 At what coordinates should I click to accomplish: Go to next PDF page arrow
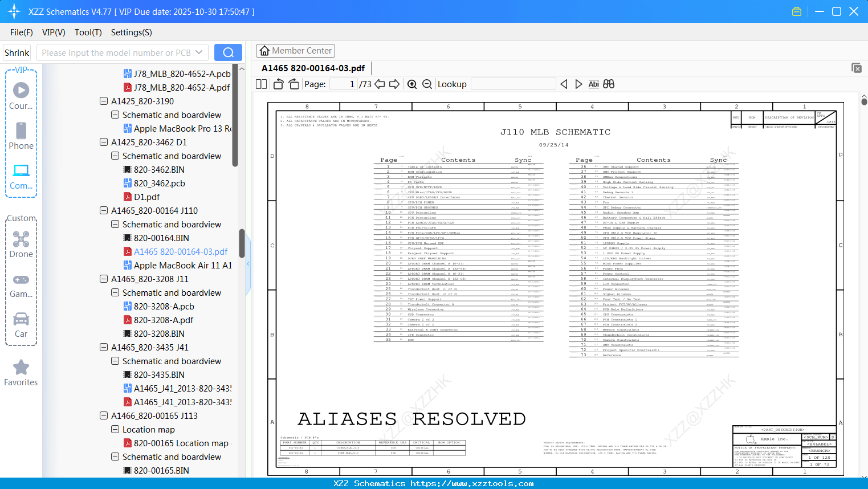(394, 84)
